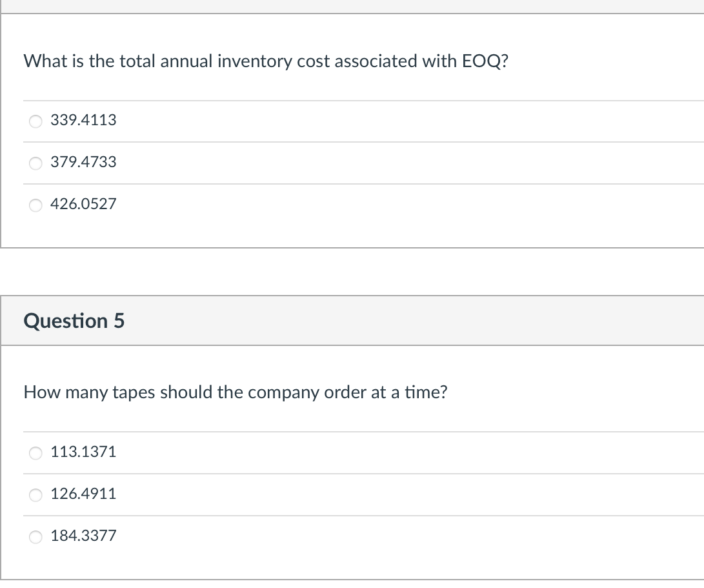Pick the 126.4911 radio button
Image resolution: width=704 pixels, height=588 pixels.
pyautogui.click(x=36, y=494)
